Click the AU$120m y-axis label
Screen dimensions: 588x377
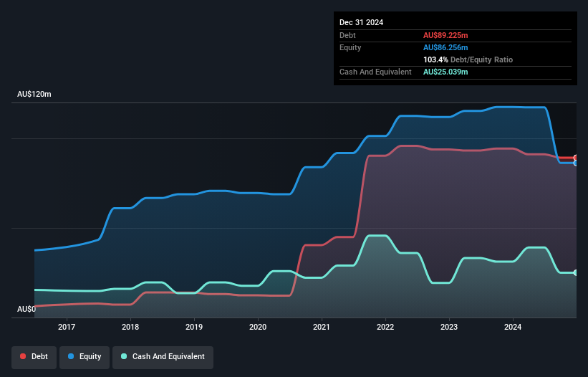34,94
